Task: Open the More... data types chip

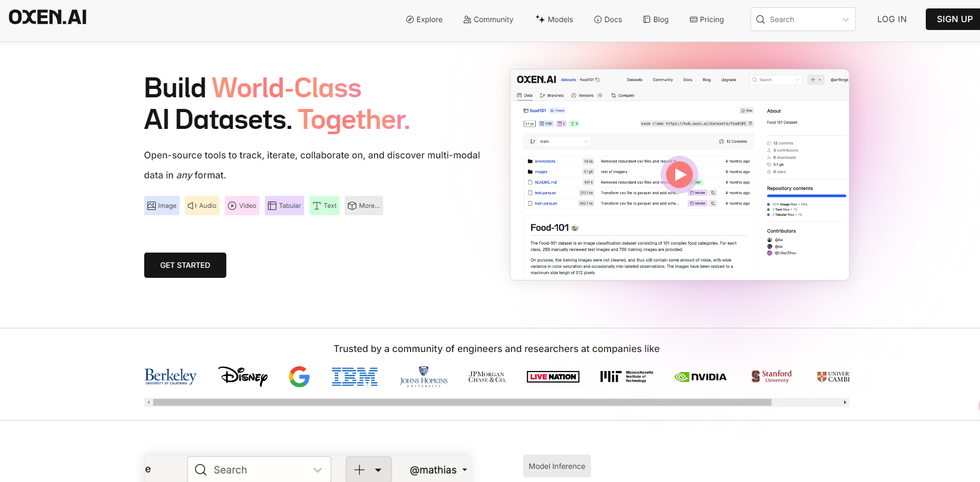Action: coord(364,206)
